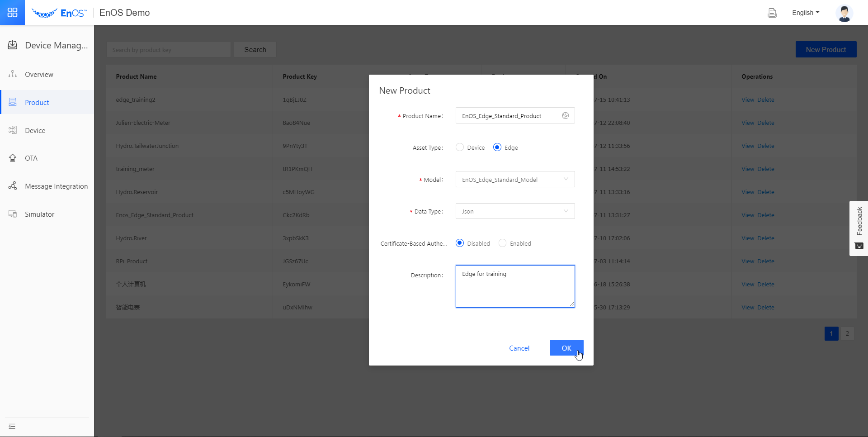Click the Description text area
868x437 pixels.
coord(515,286)
